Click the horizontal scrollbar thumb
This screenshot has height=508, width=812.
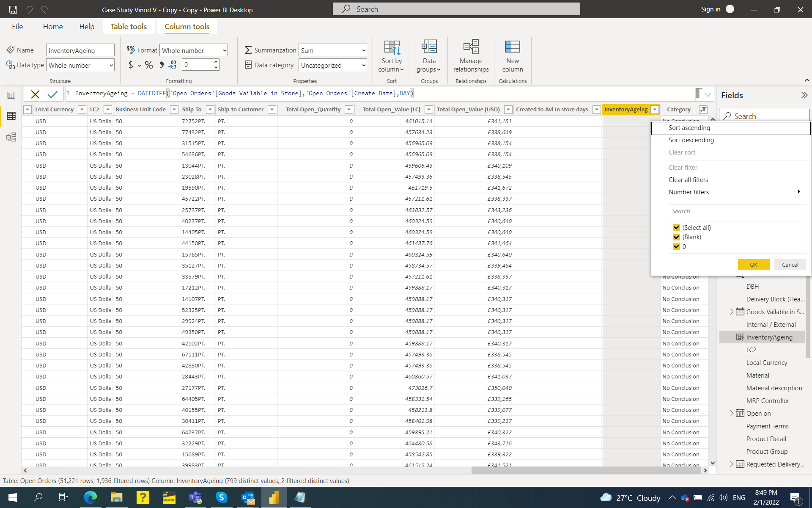point(586,470)
